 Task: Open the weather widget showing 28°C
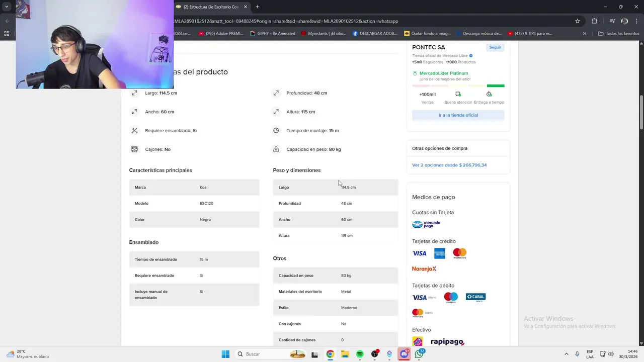point(28,354)
